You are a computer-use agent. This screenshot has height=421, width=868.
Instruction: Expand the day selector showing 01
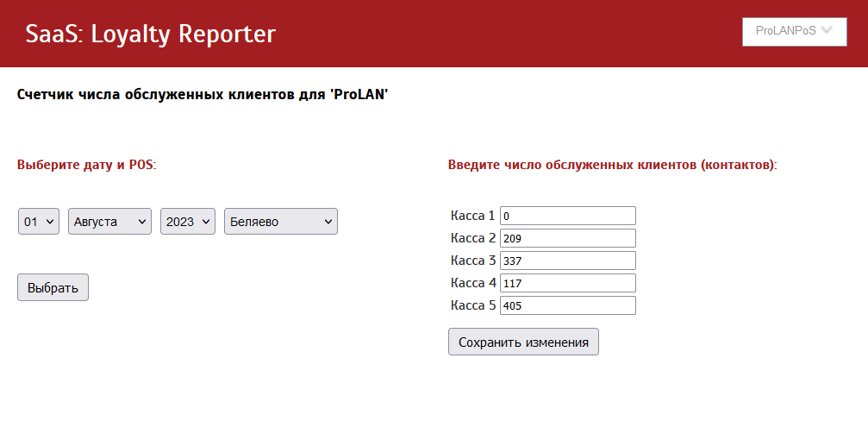tap(39, 222)
